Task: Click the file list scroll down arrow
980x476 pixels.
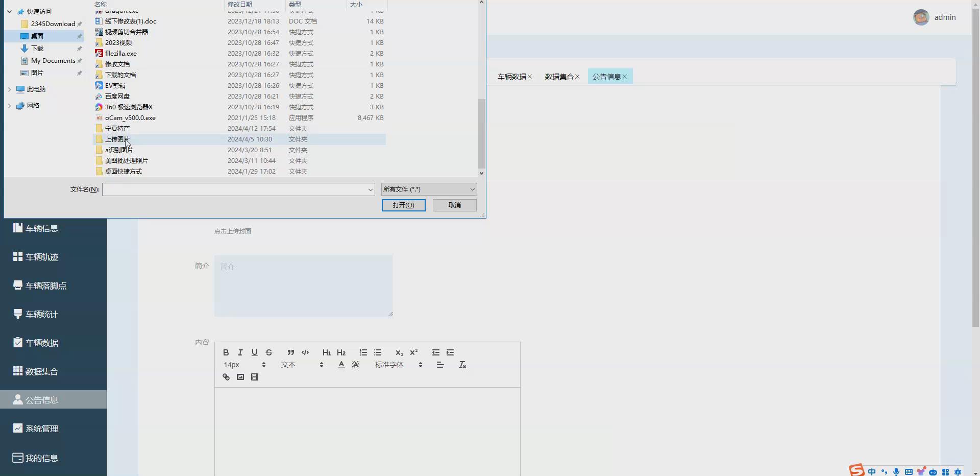Action: click(x=481, y=173)
